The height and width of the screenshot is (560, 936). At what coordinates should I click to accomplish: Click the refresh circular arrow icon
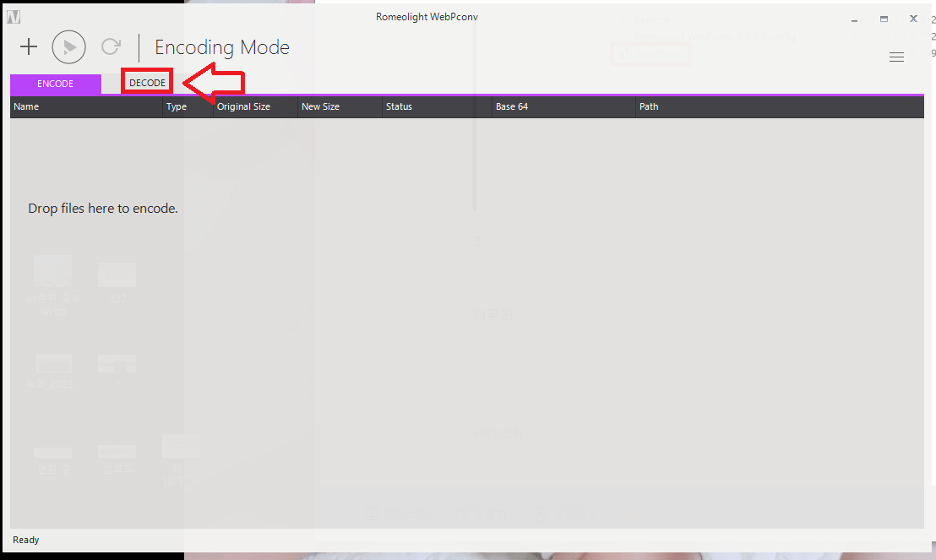(111, 46)
